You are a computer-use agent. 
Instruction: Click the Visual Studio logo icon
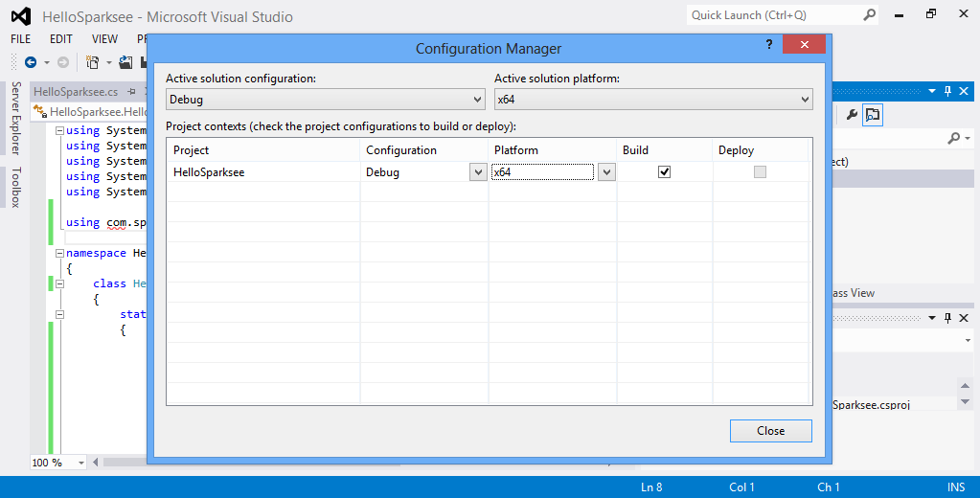click(21, 16)
